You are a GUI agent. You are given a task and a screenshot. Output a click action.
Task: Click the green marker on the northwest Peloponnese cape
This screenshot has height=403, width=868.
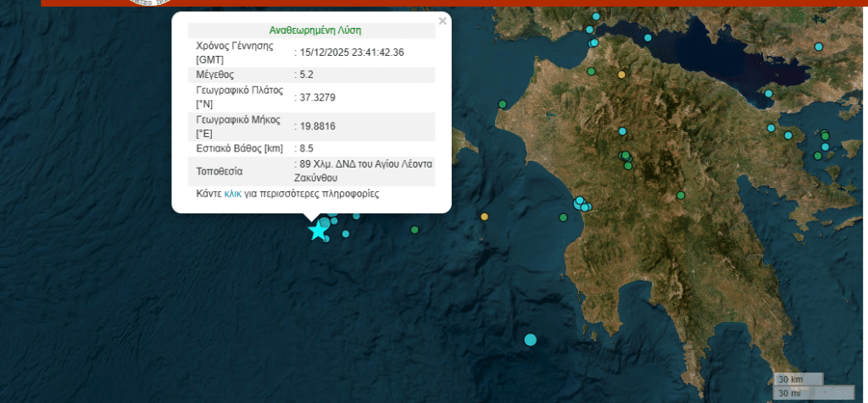[x=503, y=104]
